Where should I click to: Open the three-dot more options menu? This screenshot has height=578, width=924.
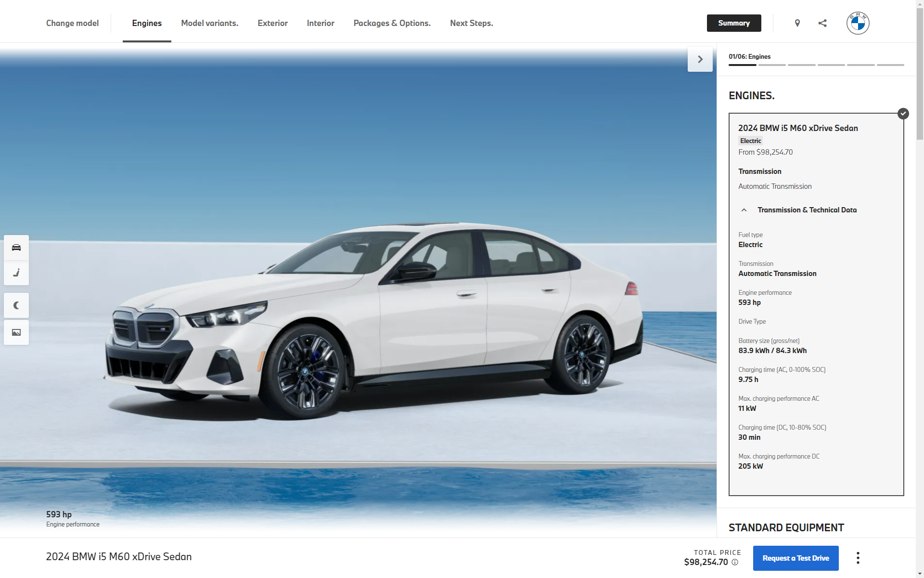tap(858, 558)
